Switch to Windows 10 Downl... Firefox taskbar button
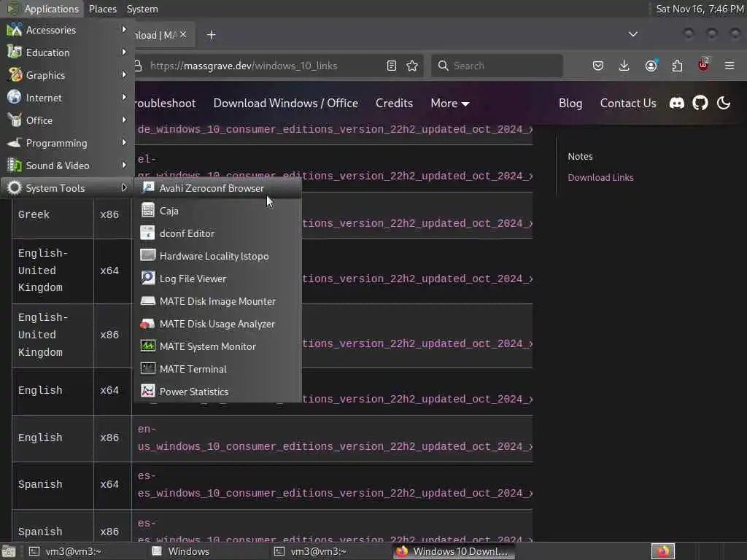Screen dimensions: 747x560 454,551
